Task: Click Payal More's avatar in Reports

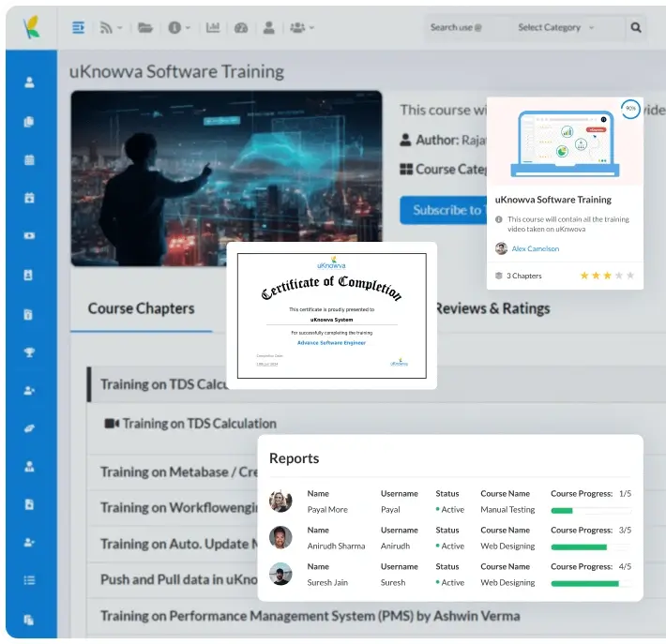Action: (280, 501)
